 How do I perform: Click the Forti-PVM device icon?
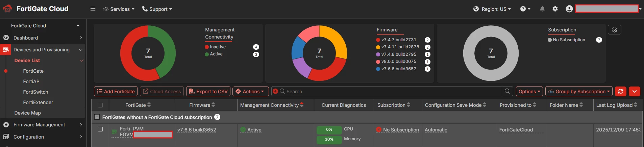click(x=115, y=131)
